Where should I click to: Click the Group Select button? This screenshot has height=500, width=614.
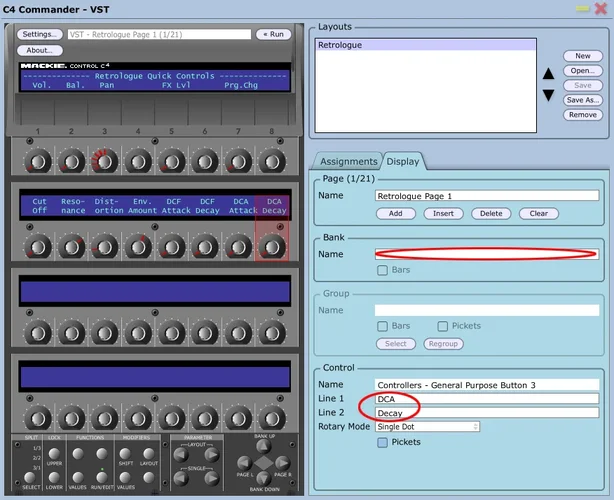coord(395,344)
